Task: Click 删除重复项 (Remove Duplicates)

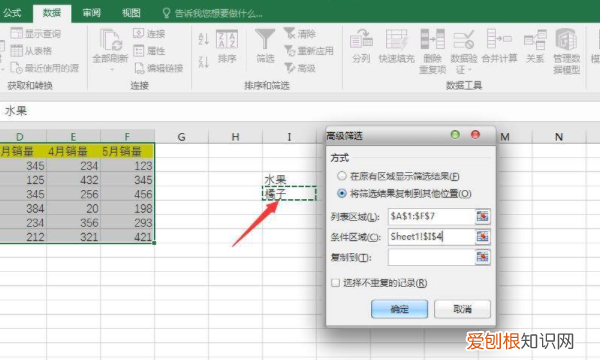Action: pos(433,51)
